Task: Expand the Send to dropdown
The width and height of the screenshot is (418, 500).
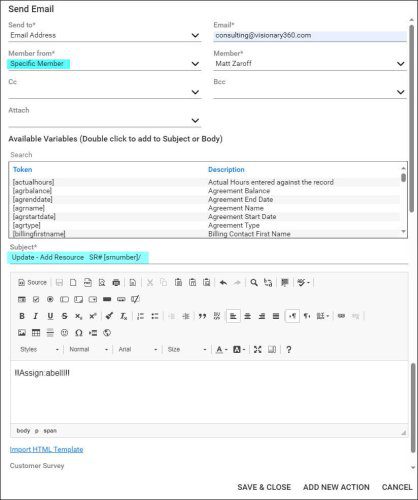Action: pyautogui.click(x=195, y=35)
